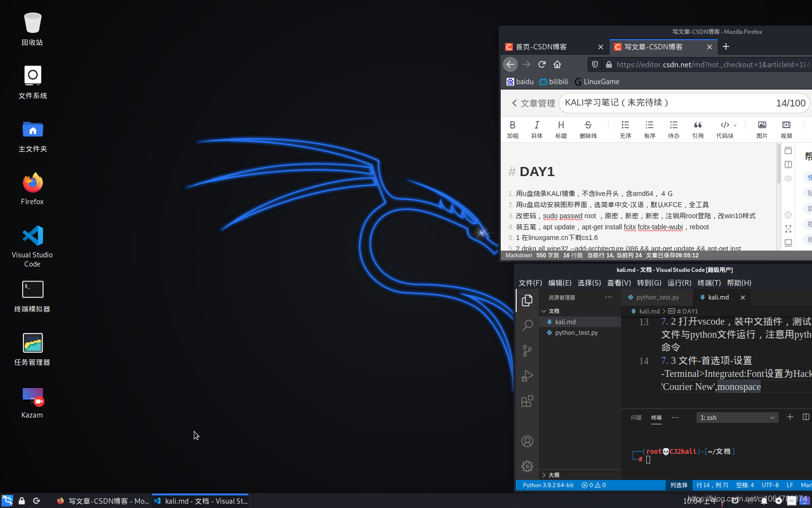Collapse the 文档 folder in explorer
Image resolution: width=812 pixels, height=508 pixels.
coord(580,311)
